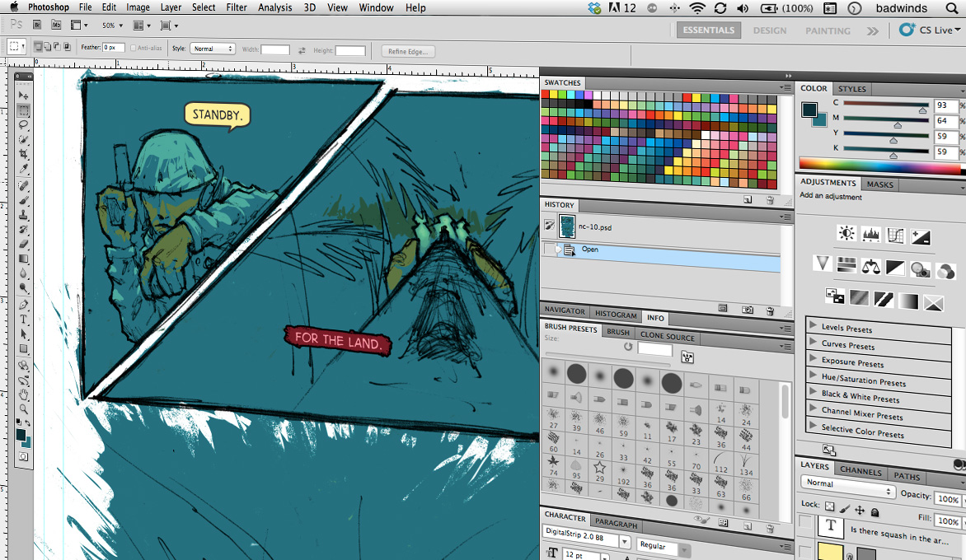This screenshot has height=560, width=966.
Task: Set history brush source to nc-10.psd snapshot
Action: click(x=550, y=226)
